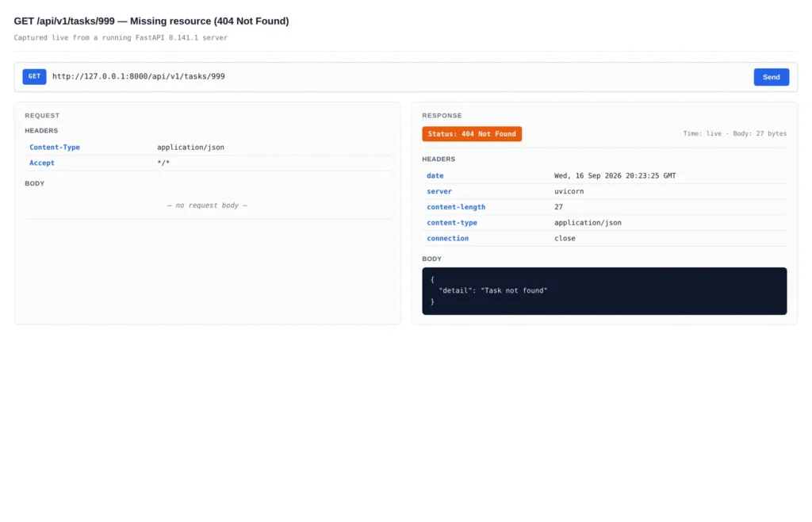Image resolution: width=812 pixels, height=522 pixels.
Task: Select the content-length header name
Action: click(456, 206)
